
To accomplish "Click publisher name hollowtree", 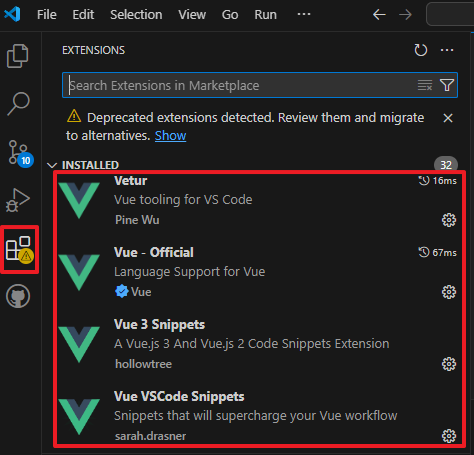I will 143,364.
